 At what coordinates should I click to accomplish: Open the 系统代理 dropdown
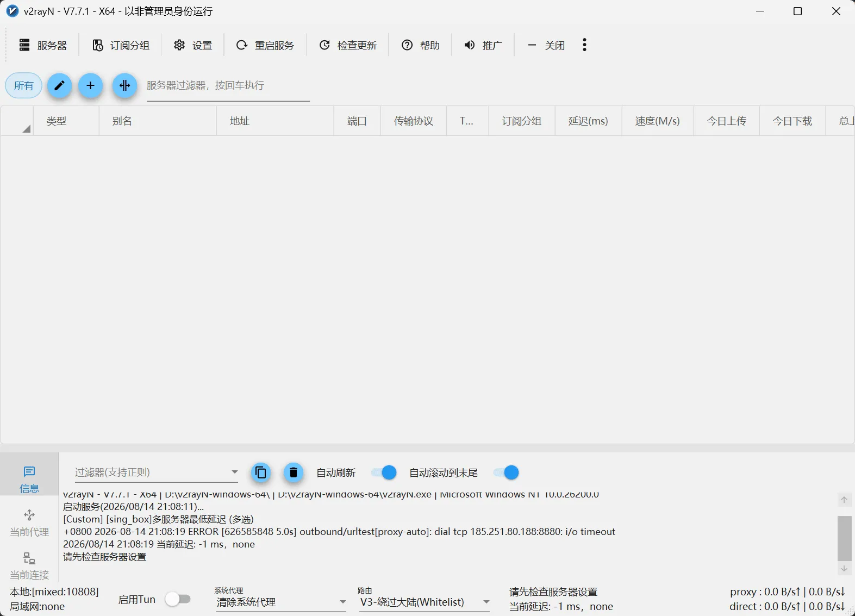pyautogui.click(x=281, y=602)
